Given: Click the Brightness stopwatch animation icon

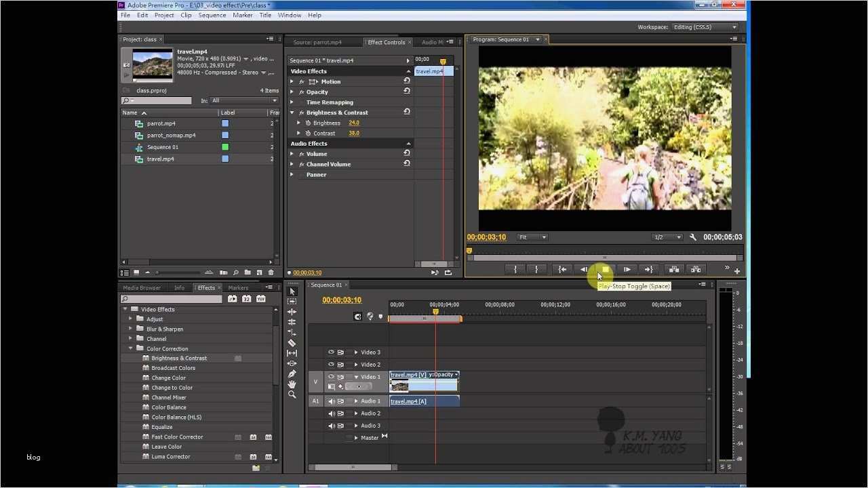Looking at the screenshot, I should point(308,123).
